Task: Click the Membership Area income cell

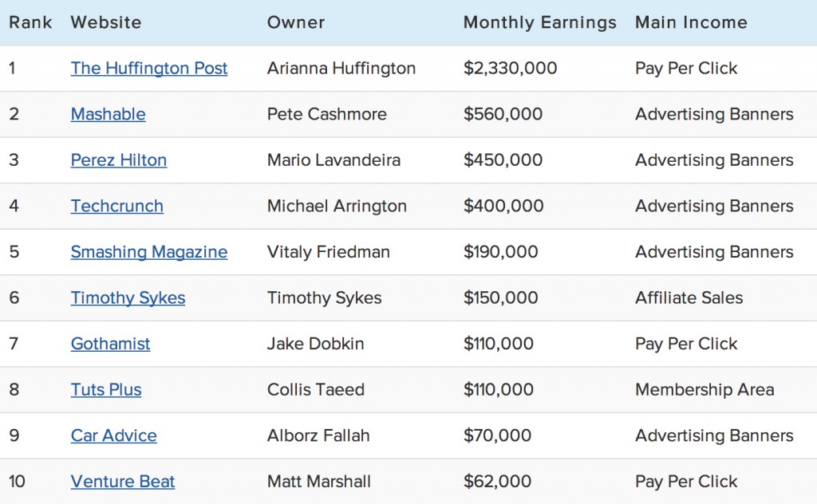Action: [x=705, y=389]
